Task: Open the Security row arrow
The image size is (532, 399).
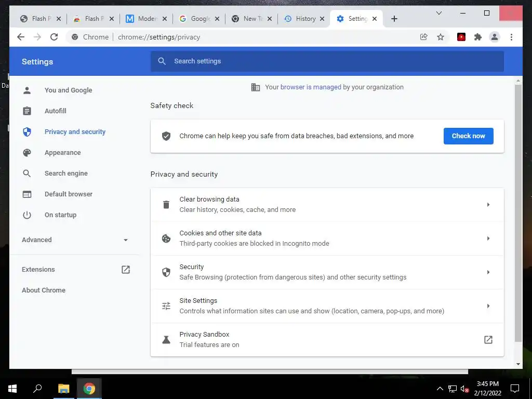Action: click(488, 272)
